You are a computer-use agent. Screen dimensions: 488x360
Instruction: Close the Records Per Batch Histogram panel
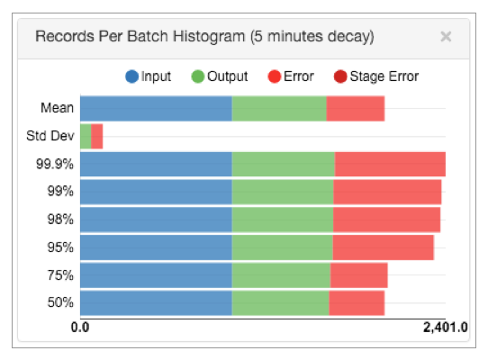click(x=446, y=36)
